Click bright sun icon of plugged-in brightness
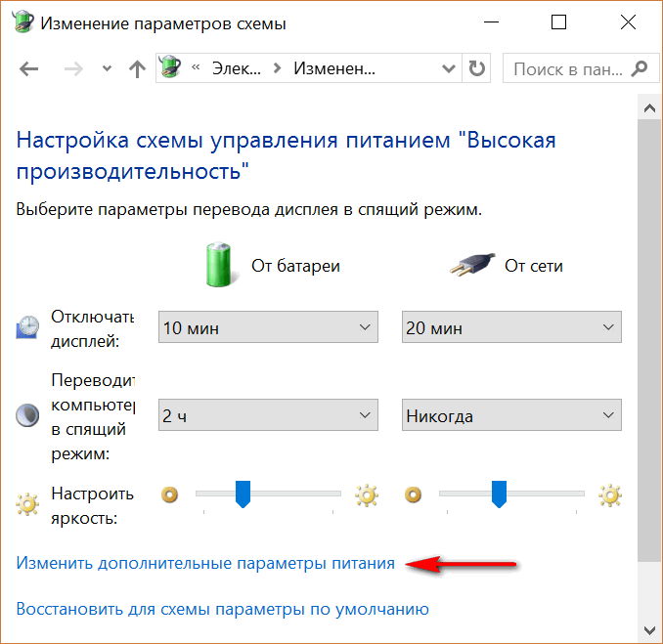This screenshot has height=644, width=663. pyautogui.click(x=610, y=495)
